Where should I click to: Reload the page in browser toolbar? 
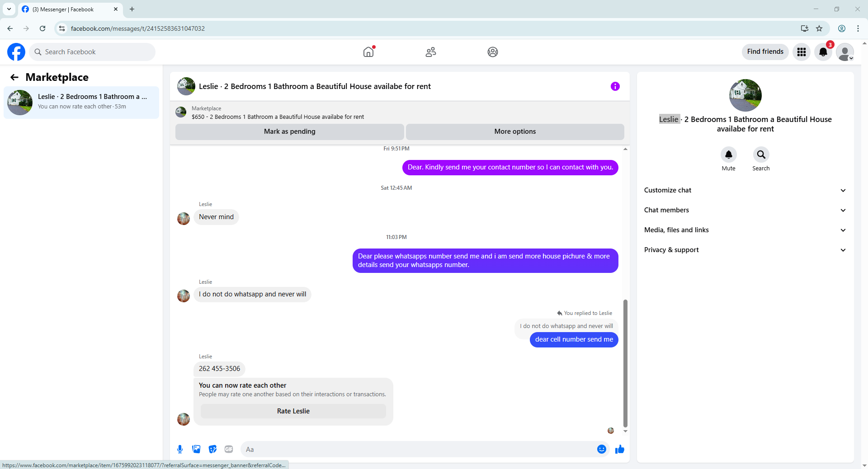coord(42,28)
